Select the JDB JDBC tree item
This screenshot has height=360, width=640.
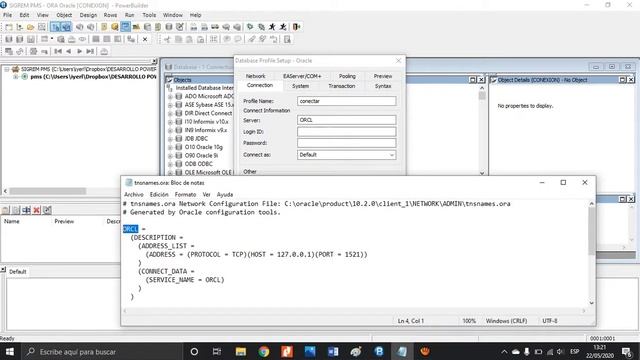(196, 139)
